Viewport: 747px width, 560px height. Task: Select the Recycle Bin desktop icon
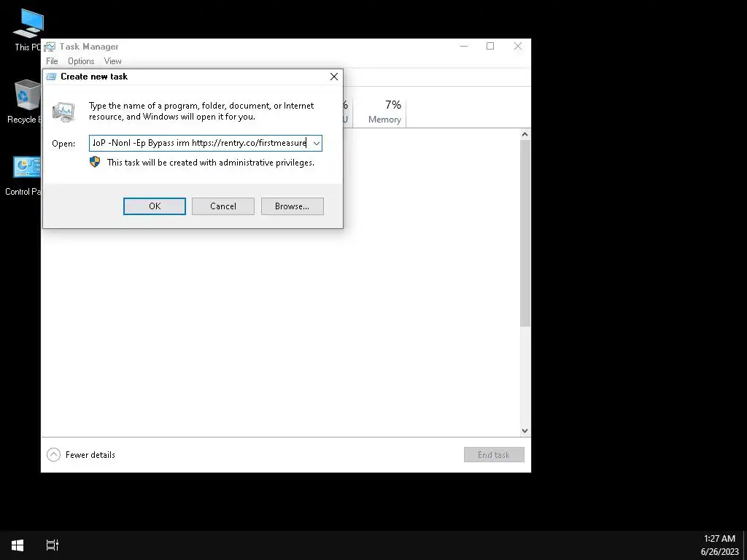24,101
